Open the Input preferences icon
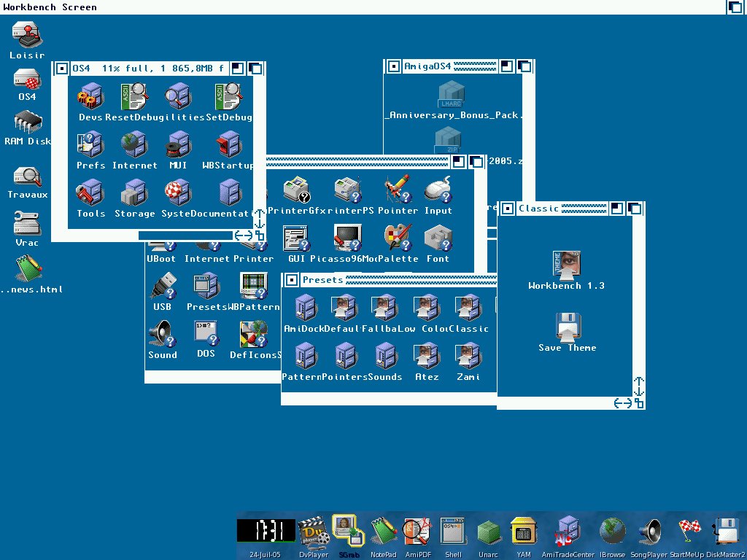 (x=438, y=190)
